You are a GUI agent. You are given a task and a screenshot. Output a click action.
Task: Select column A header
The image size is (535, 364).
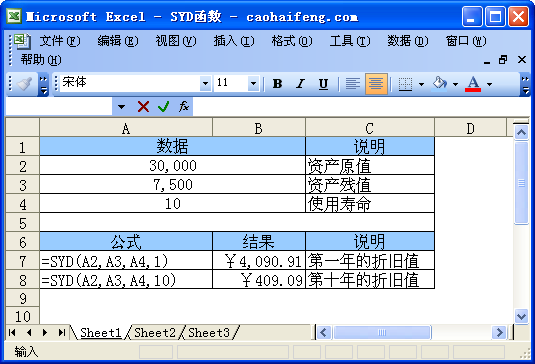[x=126, y=129]
